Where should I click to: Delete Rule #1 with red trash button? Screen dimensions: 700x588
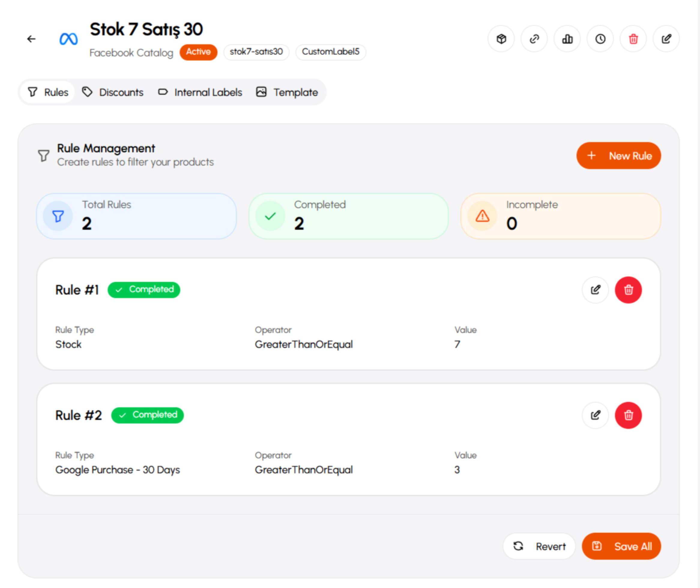628,290
